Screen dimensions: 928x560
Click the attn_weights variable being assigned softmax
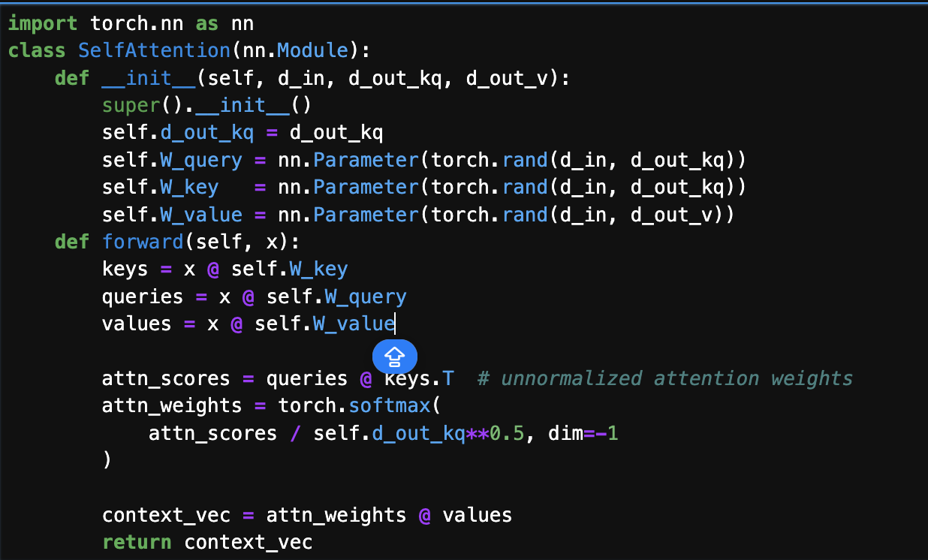172,405
